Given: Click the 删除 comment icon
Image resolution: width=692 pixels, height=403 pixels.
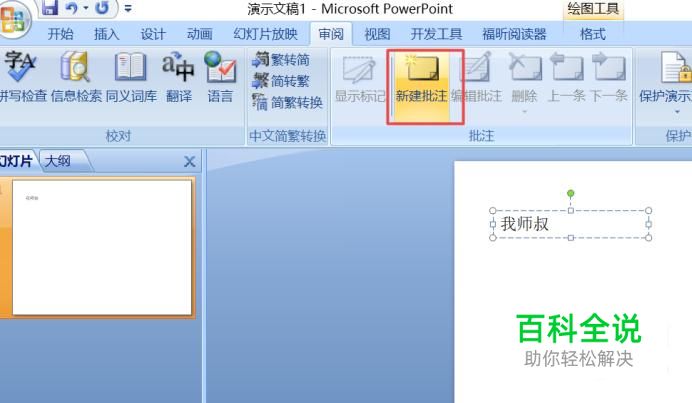Looking at the screenshot, I should coord(525,68).
